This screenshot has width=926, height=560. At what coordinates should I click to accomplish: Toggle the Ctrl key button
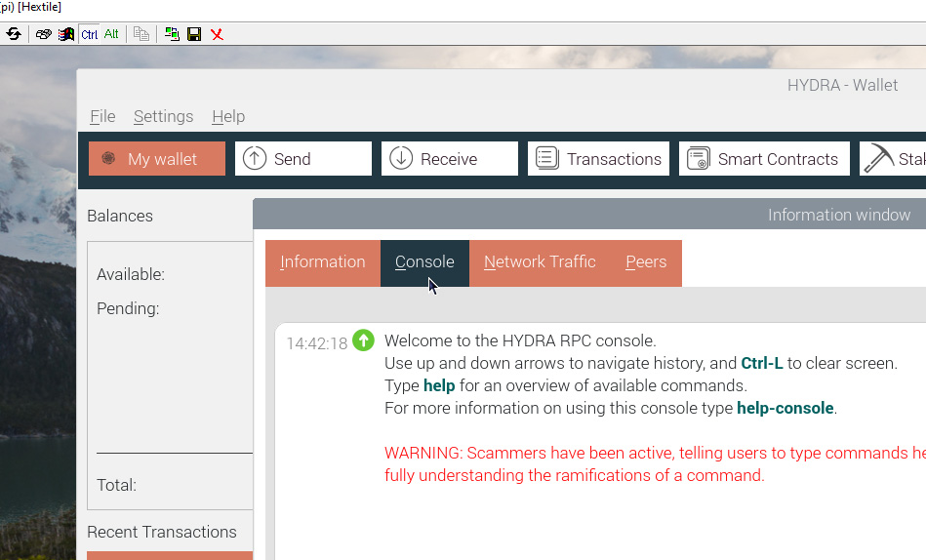(90, 34)
